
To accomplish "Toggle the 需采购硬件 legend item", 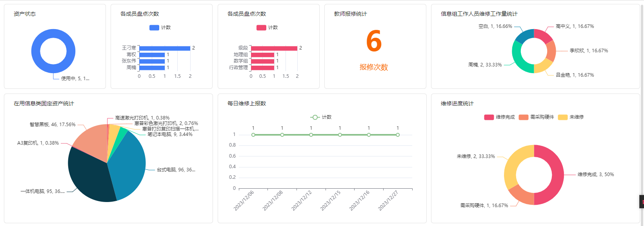I will [536, 117].
